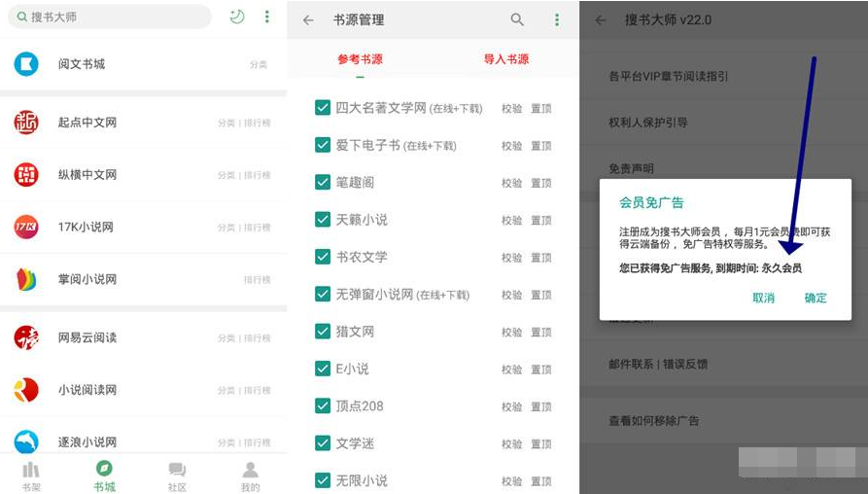The height and width of the screenshot is (494, 868).
Task: Uncheck the 天籁小说 checkbox
Action: click(322, 220)
